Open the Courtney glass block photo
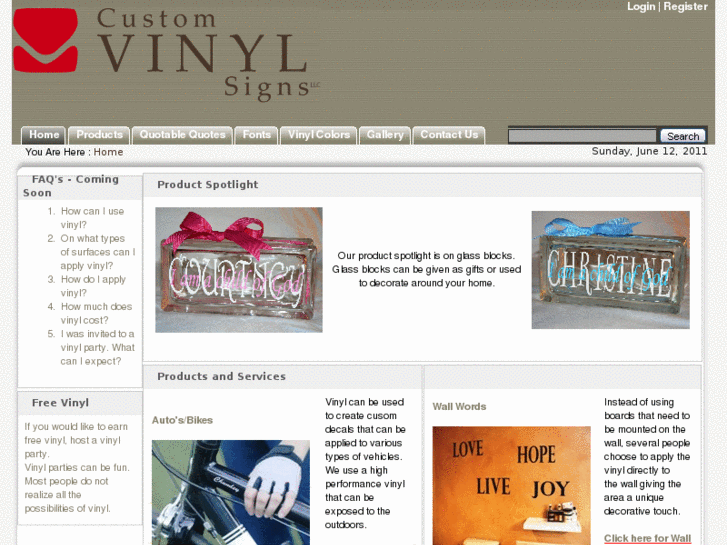Image resolution: width=727 pixels, height=545 pixels. (x=239, y=270)
